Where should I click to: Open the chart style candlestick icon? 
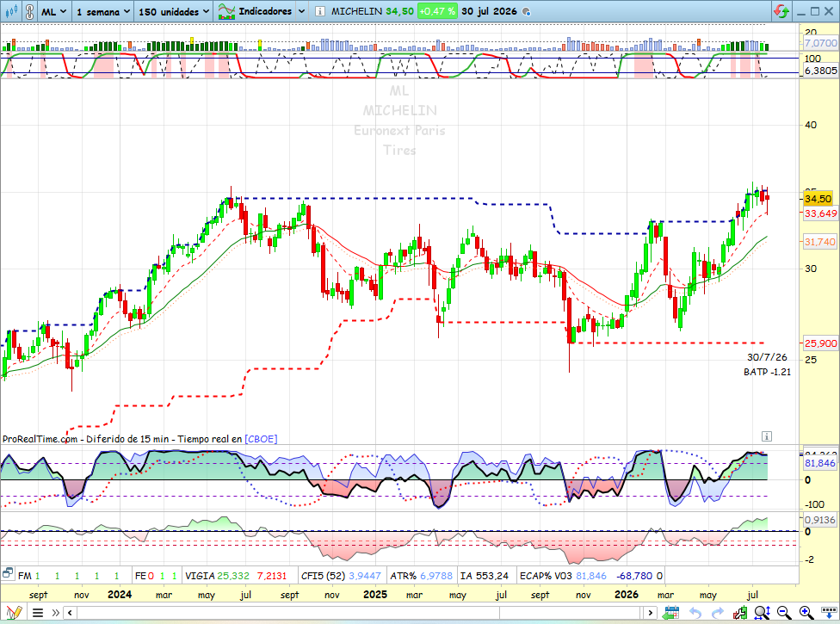[11, 11]
